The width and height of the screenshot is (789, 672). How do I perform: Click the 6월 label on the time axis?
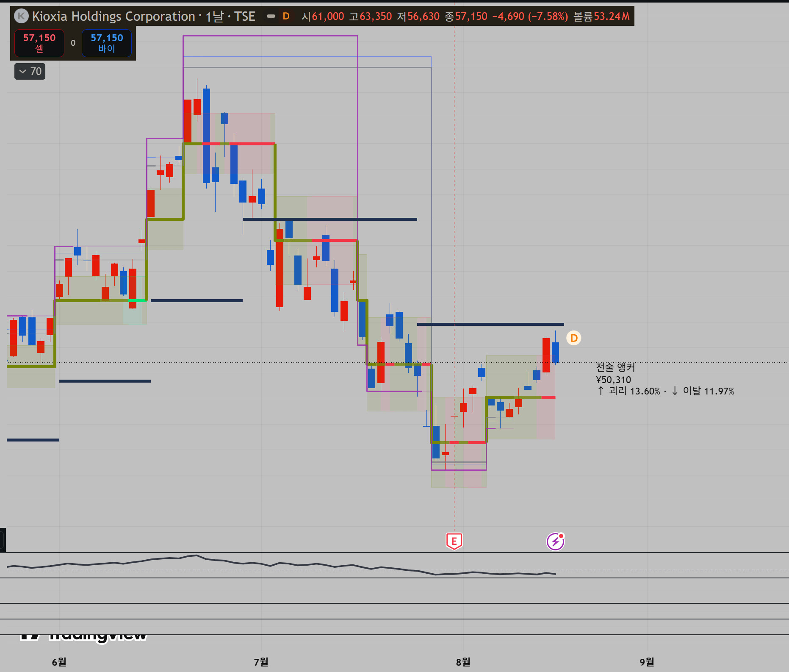[x=59, y=662]
